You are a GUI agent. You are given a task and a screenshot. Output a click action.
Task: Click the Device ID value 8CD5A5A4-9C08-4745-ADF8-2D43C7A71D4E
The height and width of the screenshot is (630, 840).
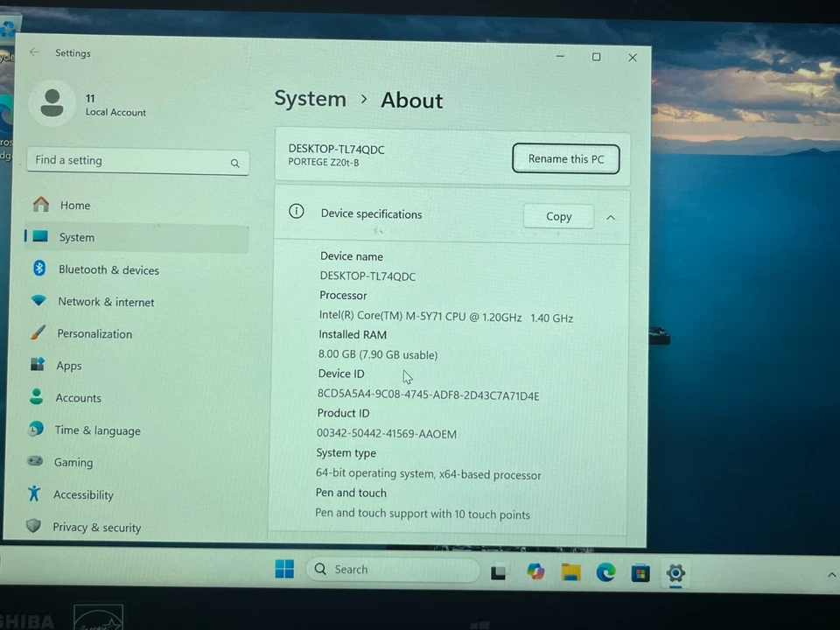[428, 395]
